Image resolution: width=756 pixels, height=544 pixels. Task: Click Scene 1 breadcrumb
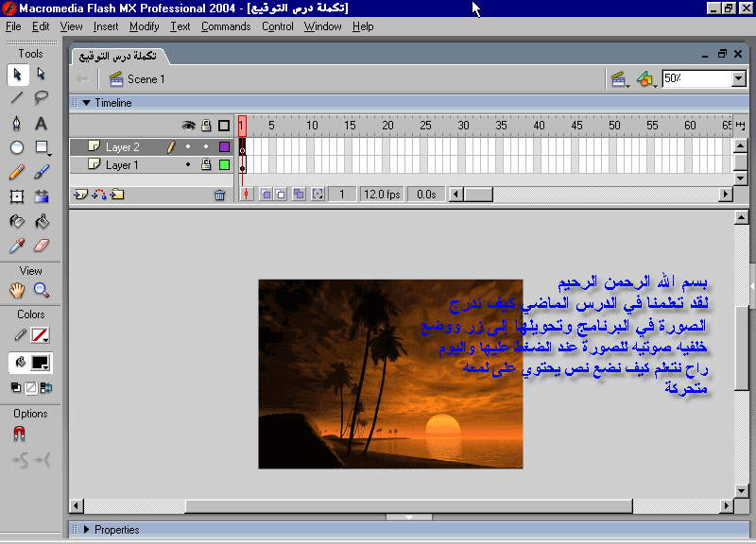(x=137, y=79)
